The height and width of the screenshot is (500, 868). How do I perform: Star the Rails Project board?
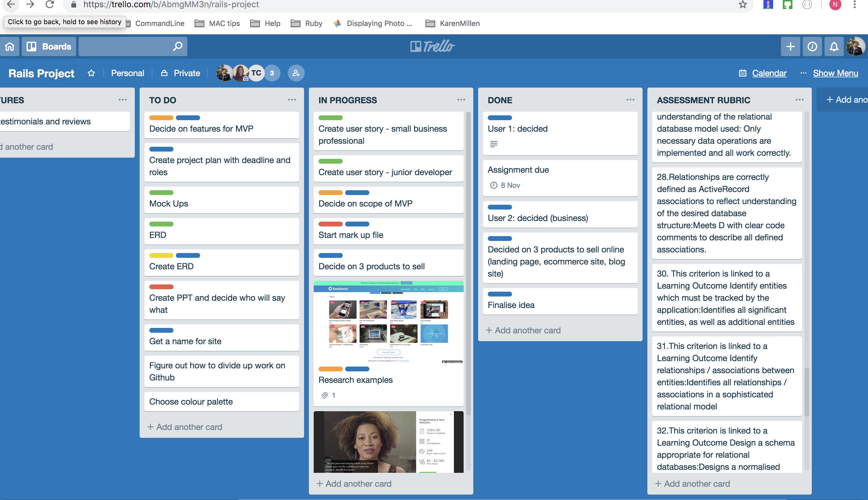91,73
